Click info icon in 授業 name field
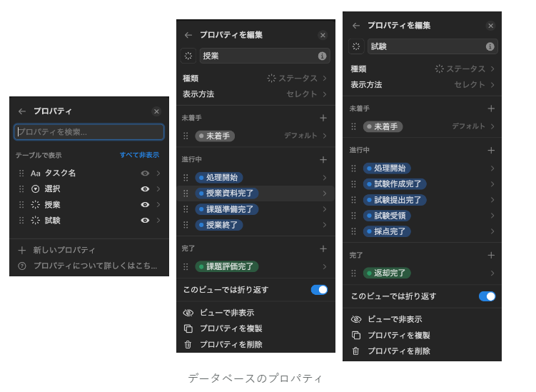 coord(322,56)
